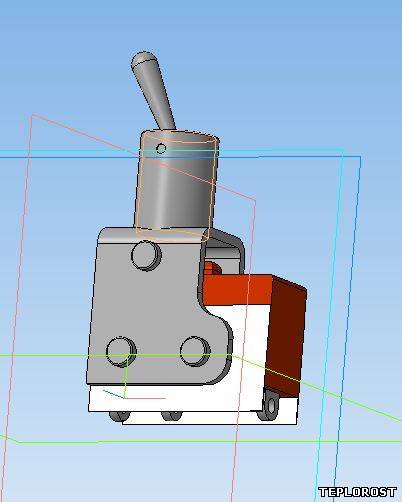Select the gray toggle lever handle
Viewport: 402px width, 502px height.
[x=153, y=90]
